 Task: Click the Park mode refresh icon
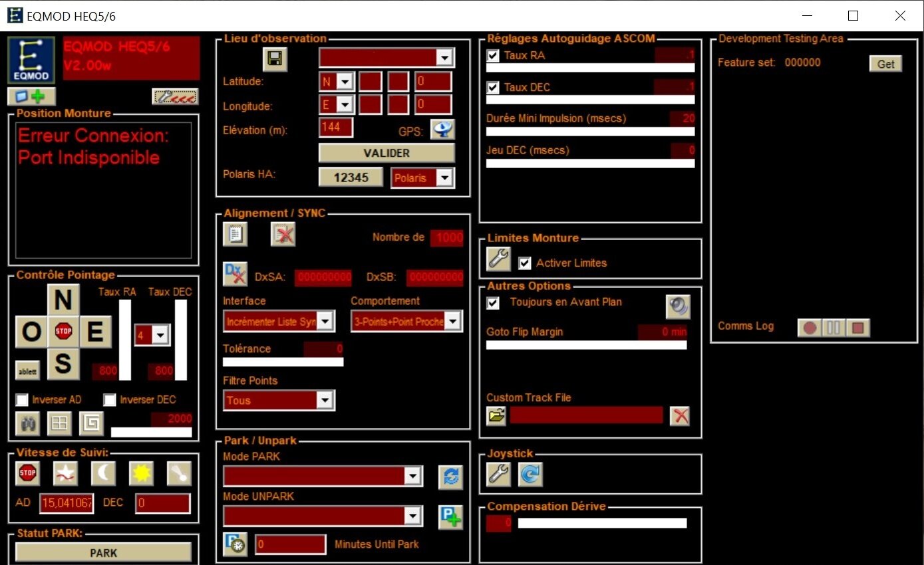450,477
